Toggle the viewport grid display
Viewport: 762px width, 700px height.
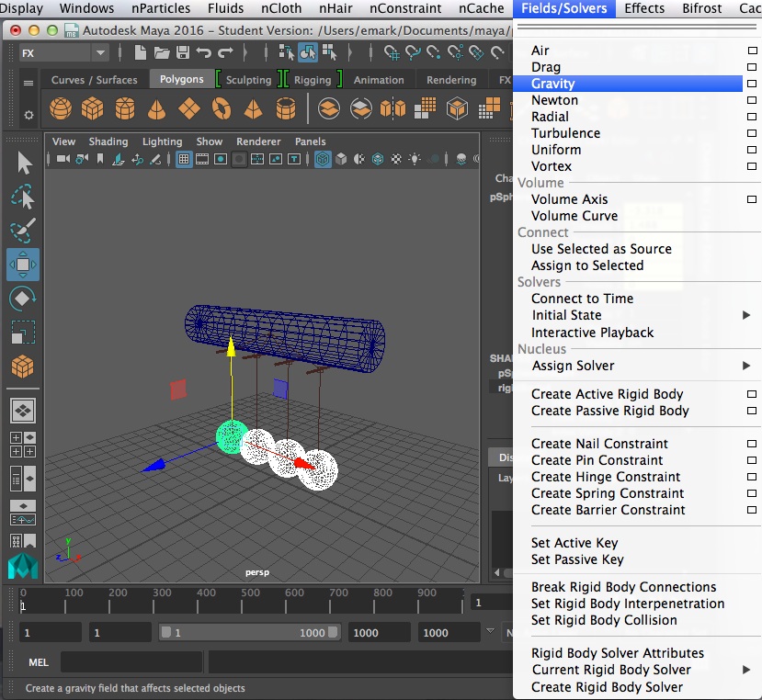click(x=184, y=159)
